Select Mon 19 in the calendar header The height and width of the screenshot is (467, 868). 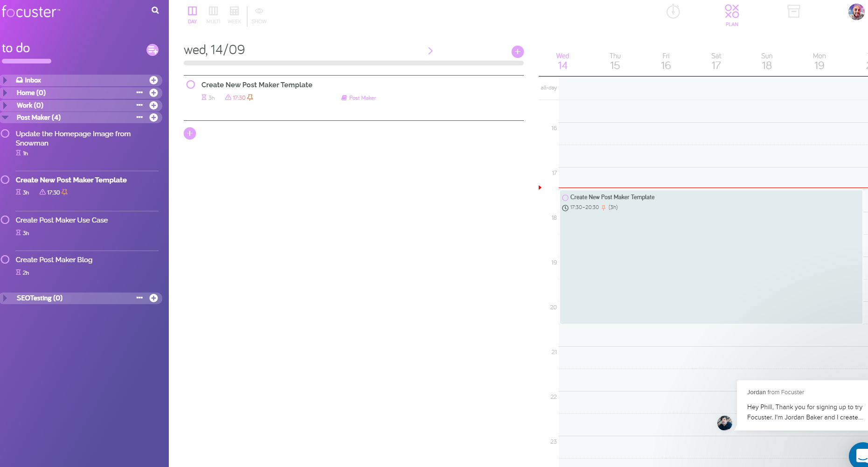819,62
